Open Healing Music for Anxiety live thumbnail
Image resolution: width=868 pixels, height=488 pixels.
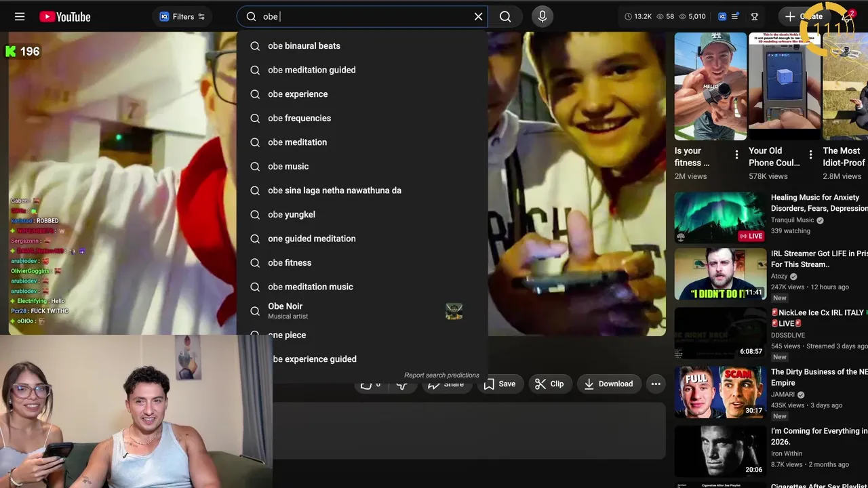[720, 218]
